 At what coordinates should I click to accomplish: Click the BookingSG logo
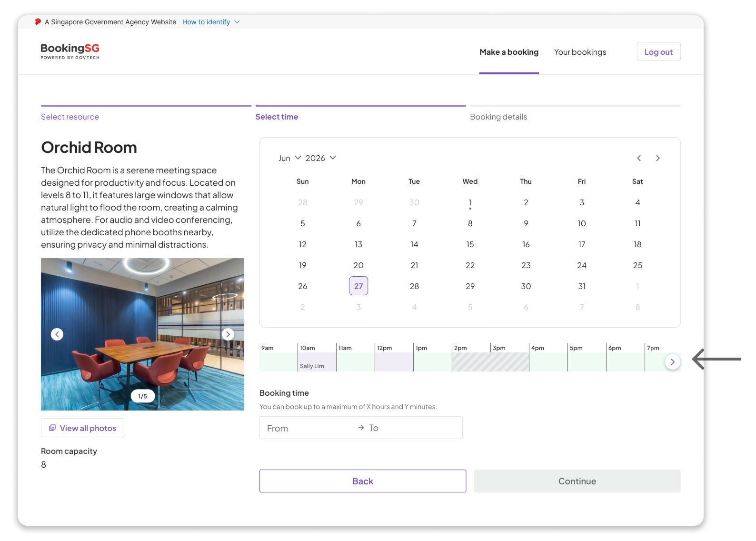pos(70,51)
